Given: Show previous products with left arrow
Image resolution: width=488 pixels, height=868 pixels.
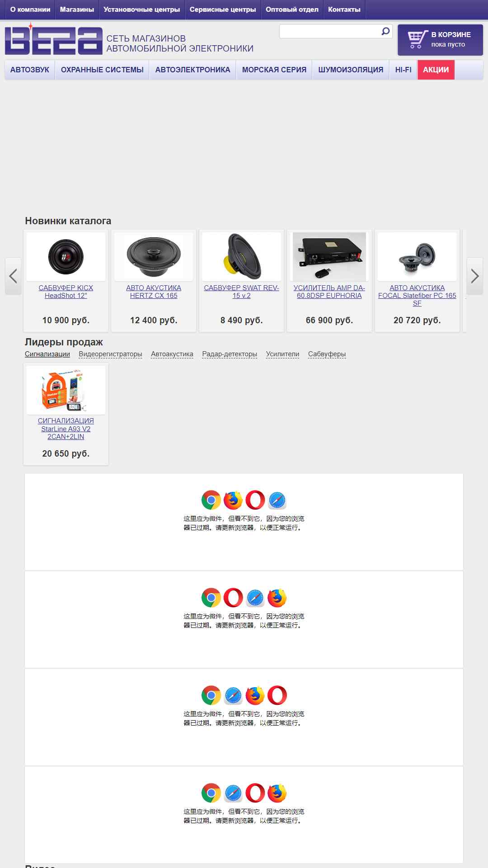Looking at the screenshot, I should tap(13, 276).
